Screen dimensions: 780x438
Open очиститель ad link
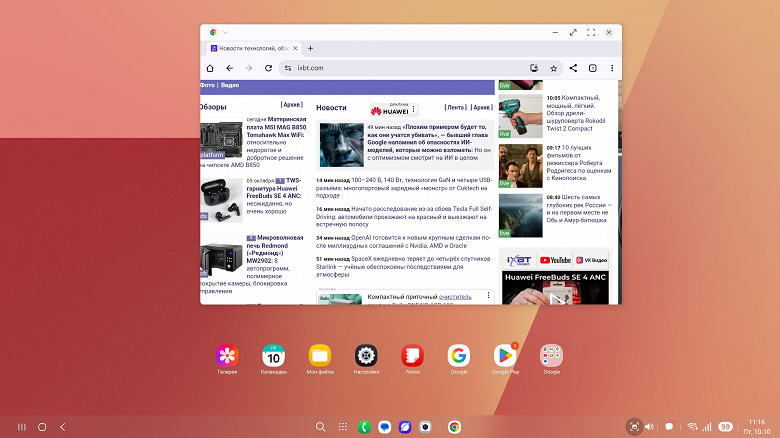tap(455, 297)
